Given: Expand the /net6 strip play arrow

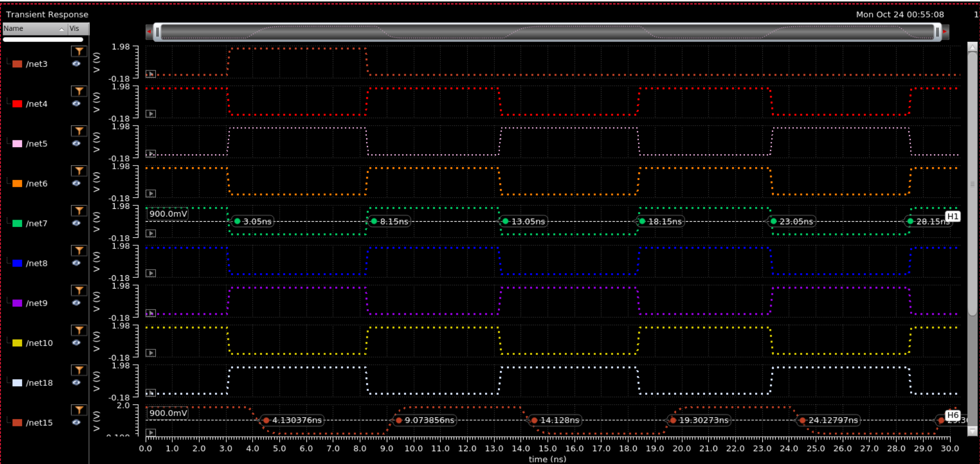Looking at the screenshot, I should point(151,193).
